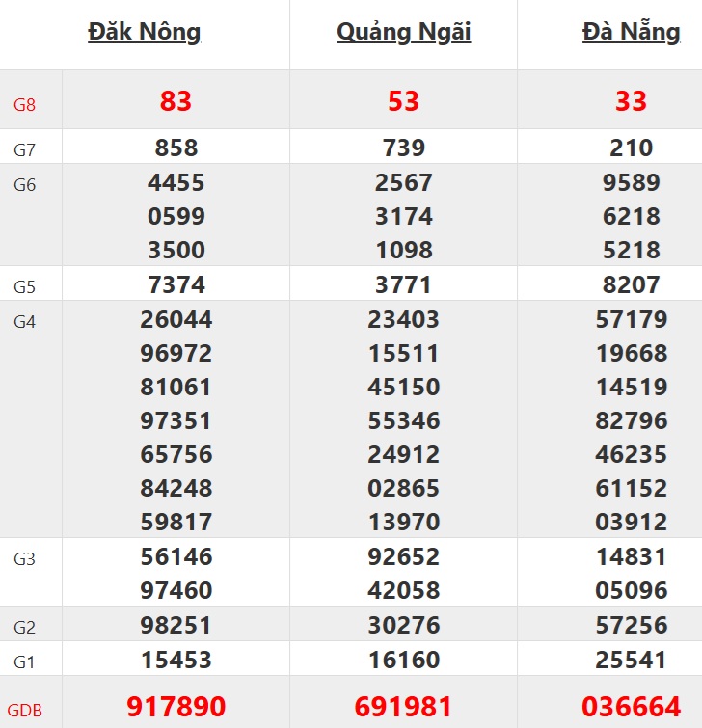Image resolution: width=702 pixels, height=728 pixels.
Task: Click the Đà Nẵng column header link
Action: click(x=631, y=32)
